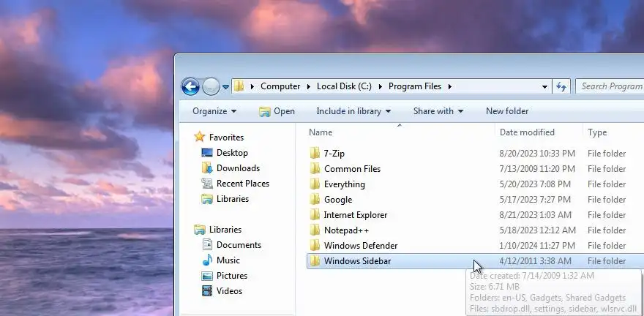
Task: Select the Libraries group header in navigation pane
Action: tap(225, 230)
